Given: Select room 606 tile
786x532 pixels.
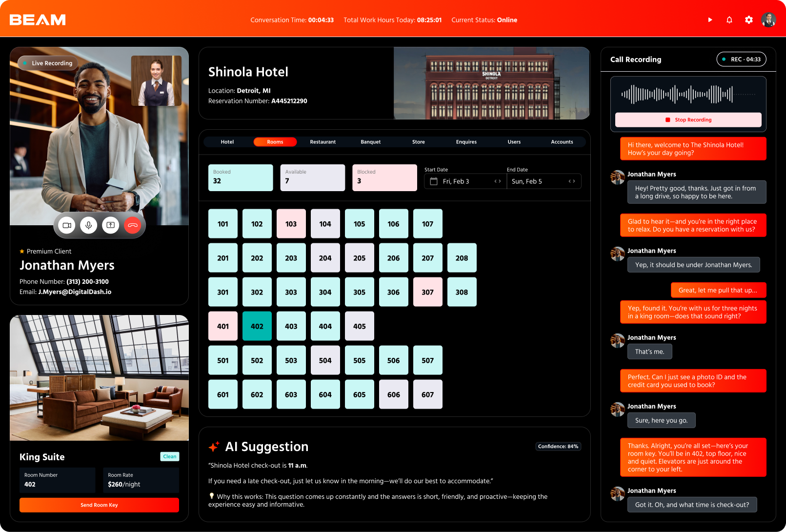Looking at the screenshot, I should pos(394,394).
